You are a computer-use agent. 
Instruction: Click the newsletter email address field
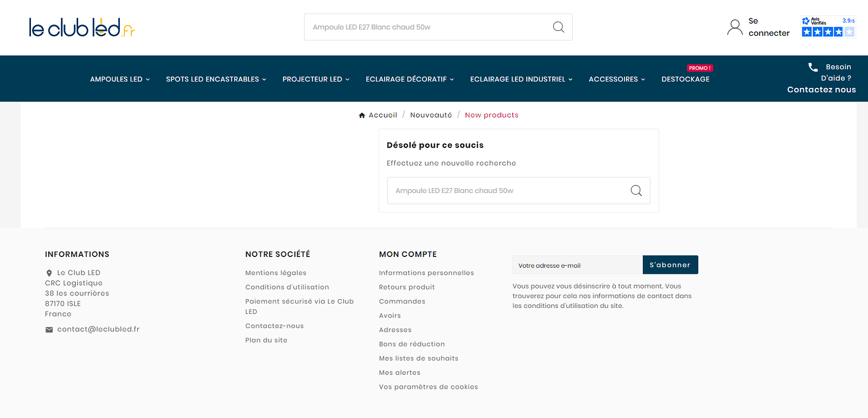[x=577, y=265]
